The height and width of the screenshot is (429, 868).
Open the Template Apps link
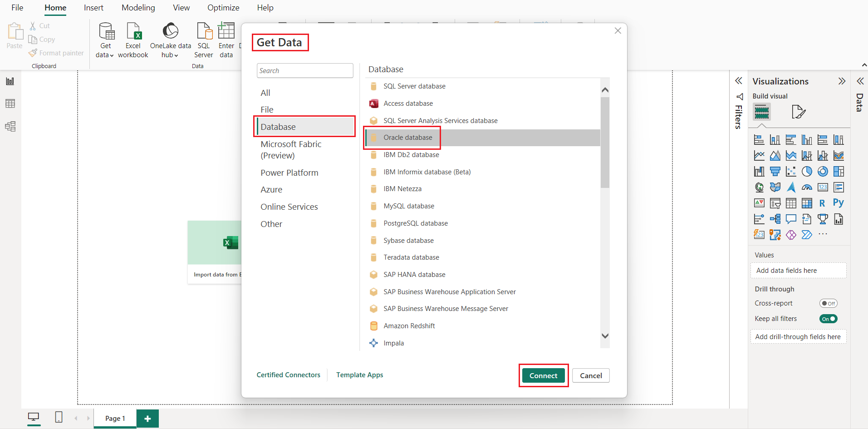360,375
